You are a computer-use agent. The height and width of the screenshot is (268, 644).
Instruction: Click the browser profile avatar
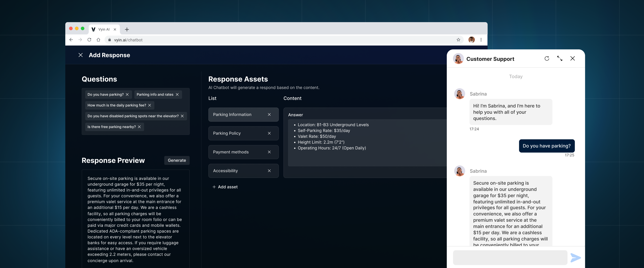point(471,40)
